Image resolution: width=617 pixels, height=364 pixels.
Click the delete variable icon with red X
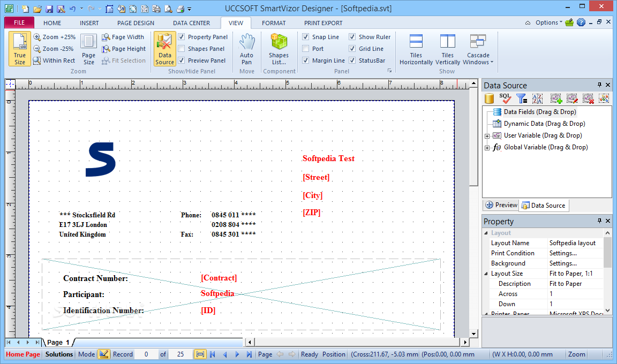coord(588,98)
